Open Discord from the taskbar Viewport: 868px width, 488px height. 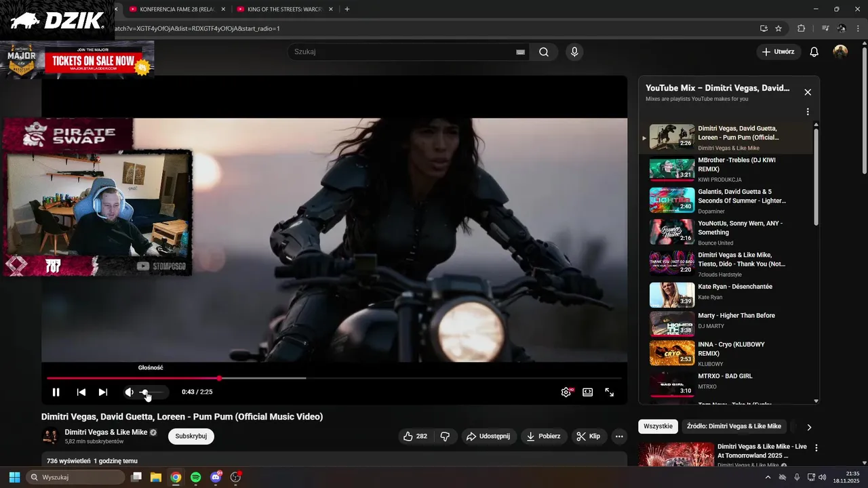pos(216,477)
